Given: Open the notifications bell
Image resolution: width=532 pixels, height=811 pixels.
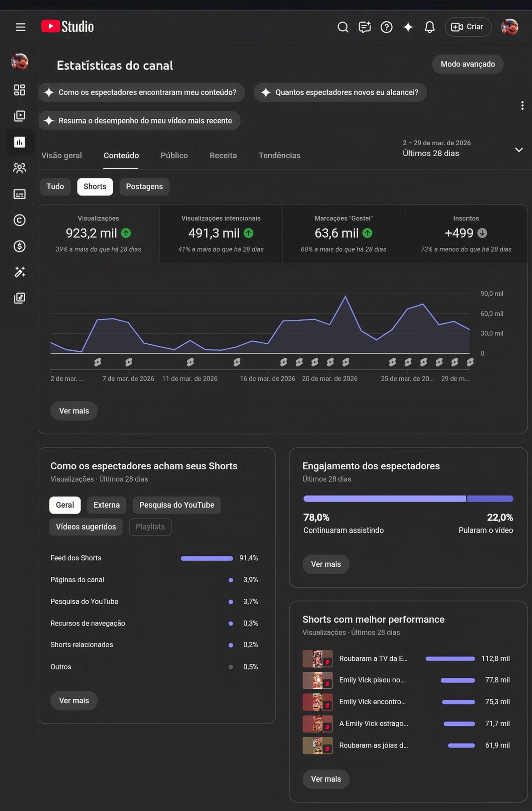Looking at the screenshot, I should tap(429, 27).
